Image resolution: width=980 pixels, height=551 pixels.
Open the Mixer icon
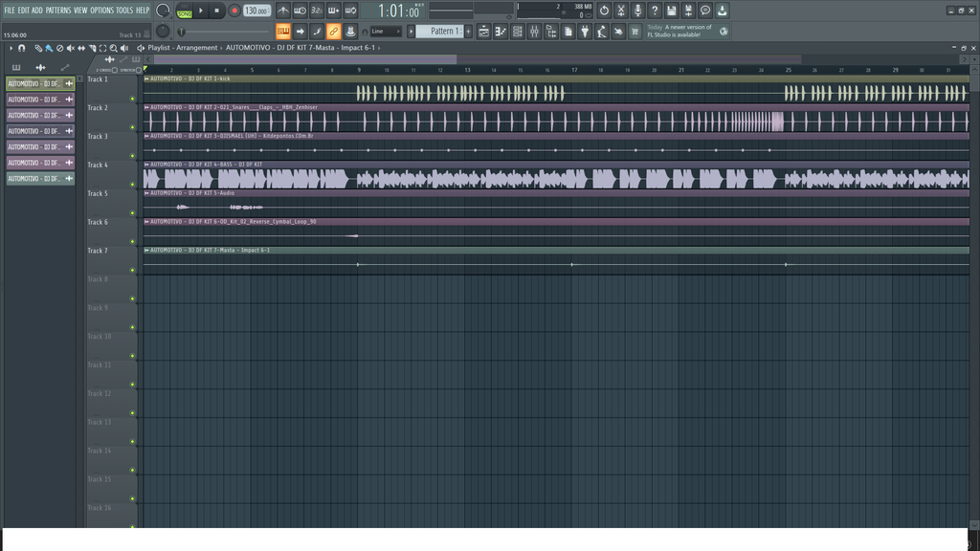pyautogui.click(x=534, y=32)
